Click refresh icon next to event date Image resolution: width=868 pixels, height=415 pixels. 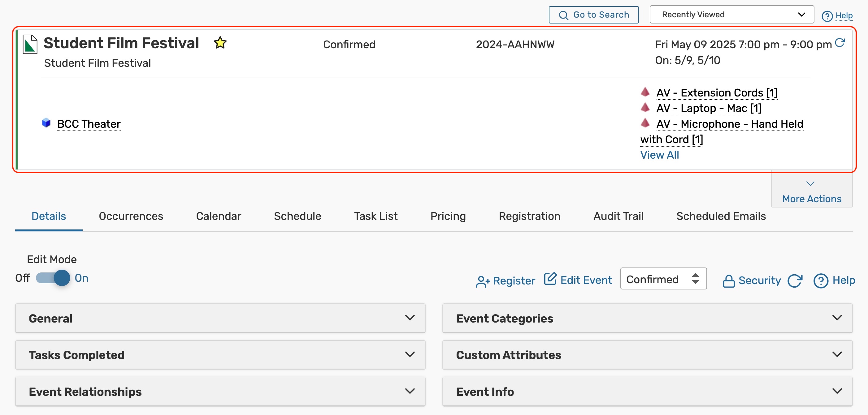pyautogui.click(x=840, y=43)
